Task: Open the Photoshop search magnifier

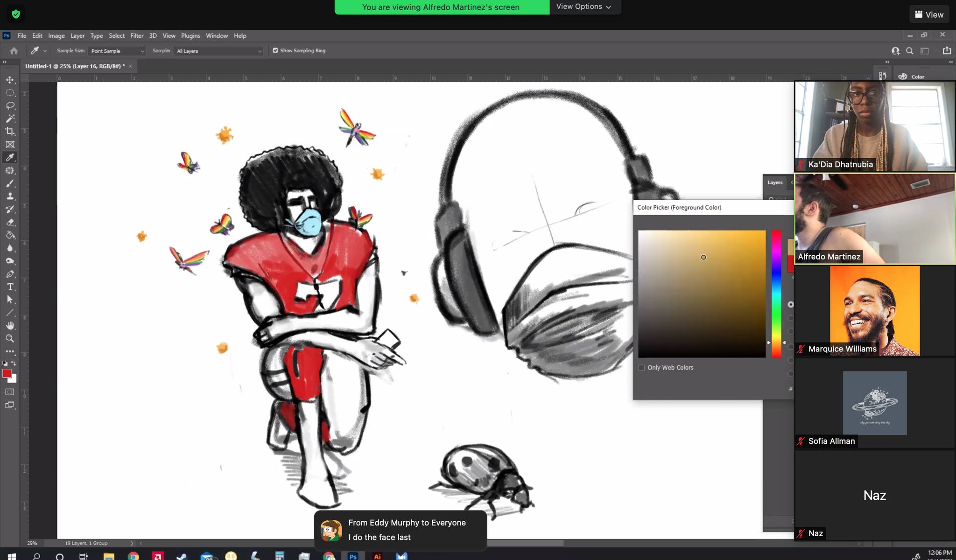Action: [x=909, y=51]
